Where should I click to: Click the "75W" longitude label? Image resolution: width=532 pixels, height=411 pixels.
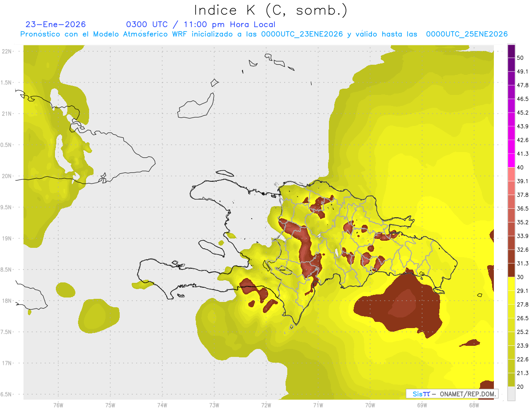(110, 405)
